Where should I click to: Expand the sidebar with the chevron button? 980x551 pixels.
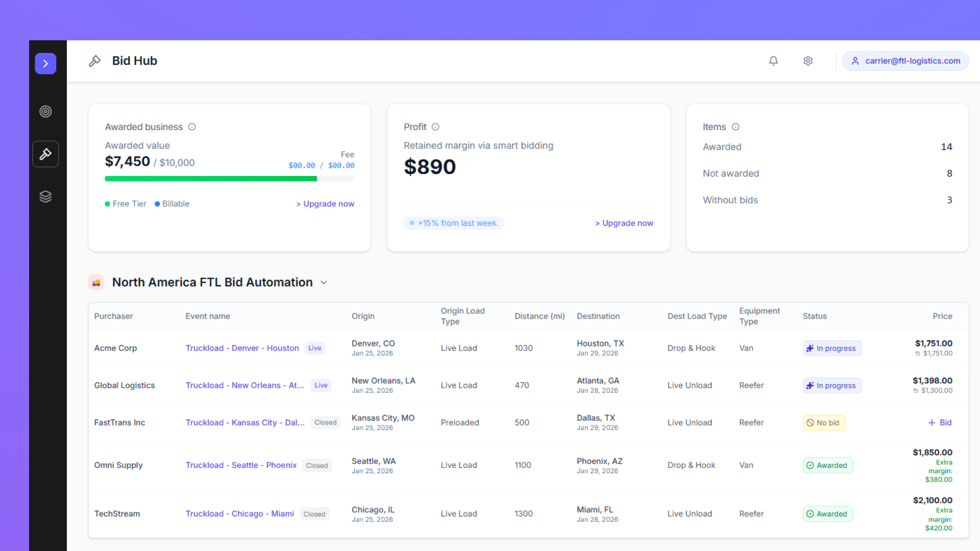(x=45, y=64)
